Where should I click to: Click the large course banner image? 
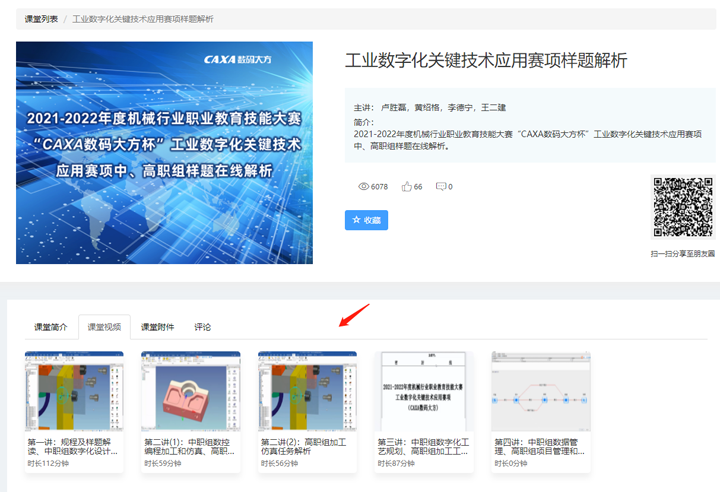click(164, 153)
